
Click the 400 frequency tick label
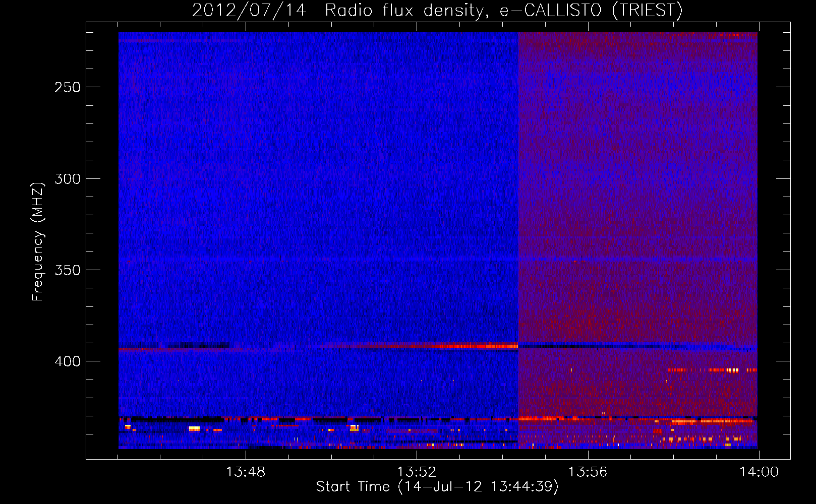[68, 361]
